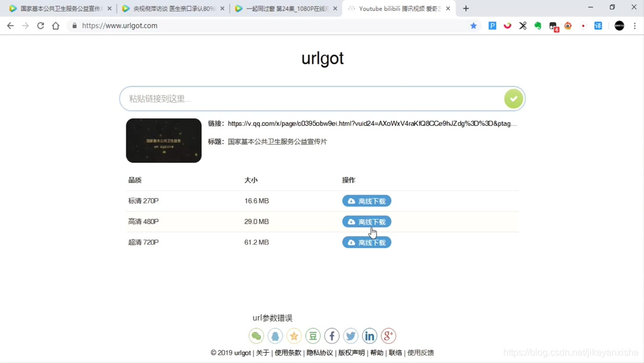Click the 国家基本公共卫生服务公益宣传片 title text

277,141
